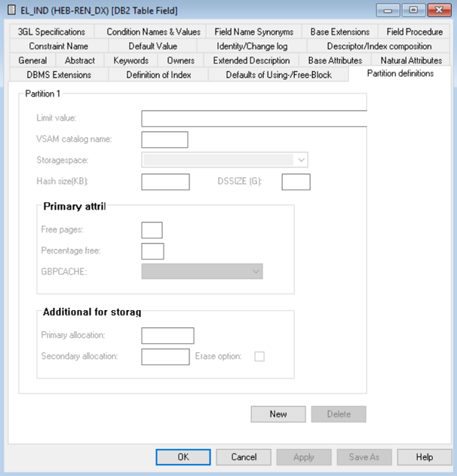Switch to the 3GL Specifications tab
457x476 pixels.
coord(51,32)
